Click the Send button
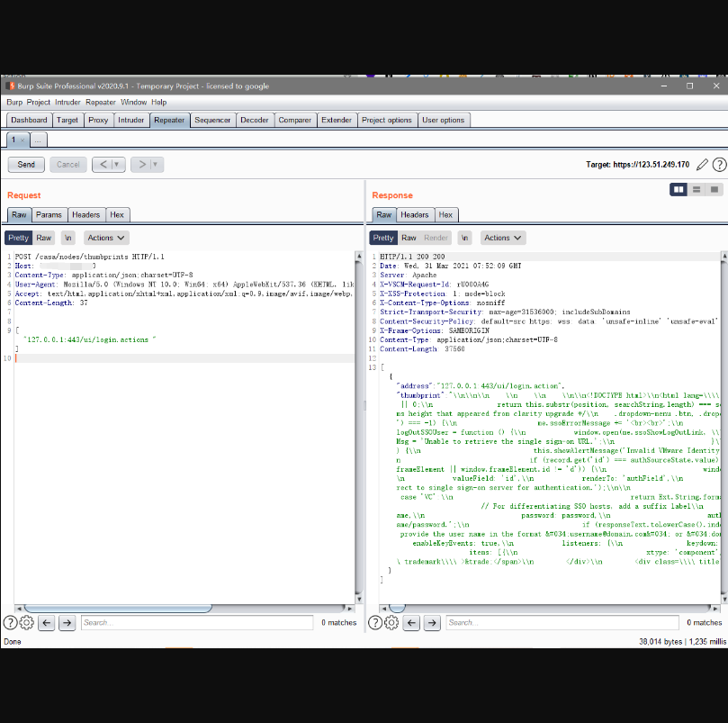Screen dimensions: 728x723 [x=26, y=164]
